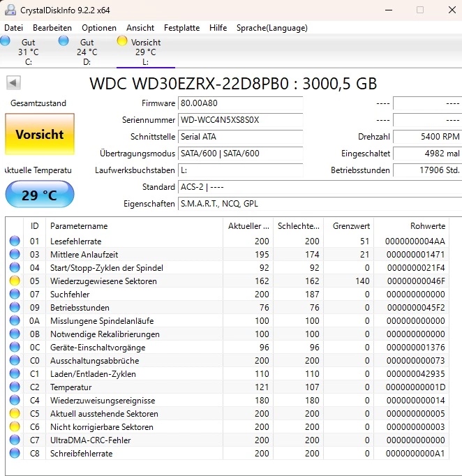462x476 pixels.
Task: Click the Grenzwert column header
Action: (348, 226)
